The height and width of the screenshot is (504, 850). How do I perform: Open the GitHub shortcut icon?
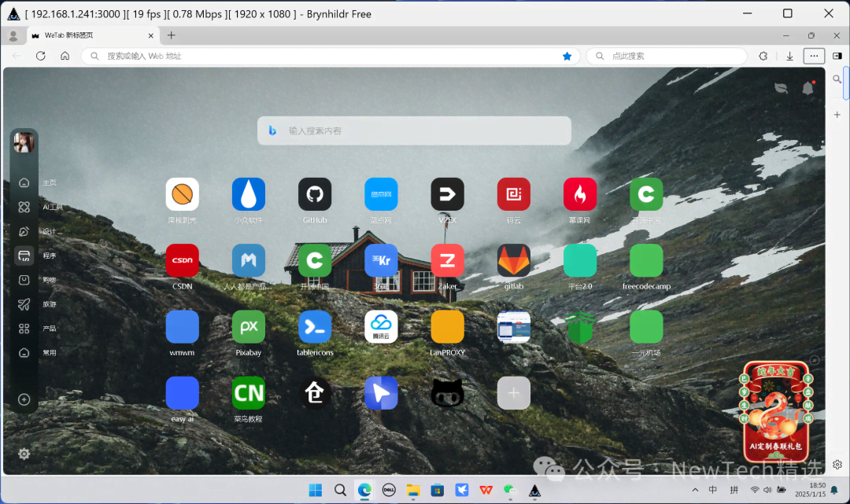point(315,194)
